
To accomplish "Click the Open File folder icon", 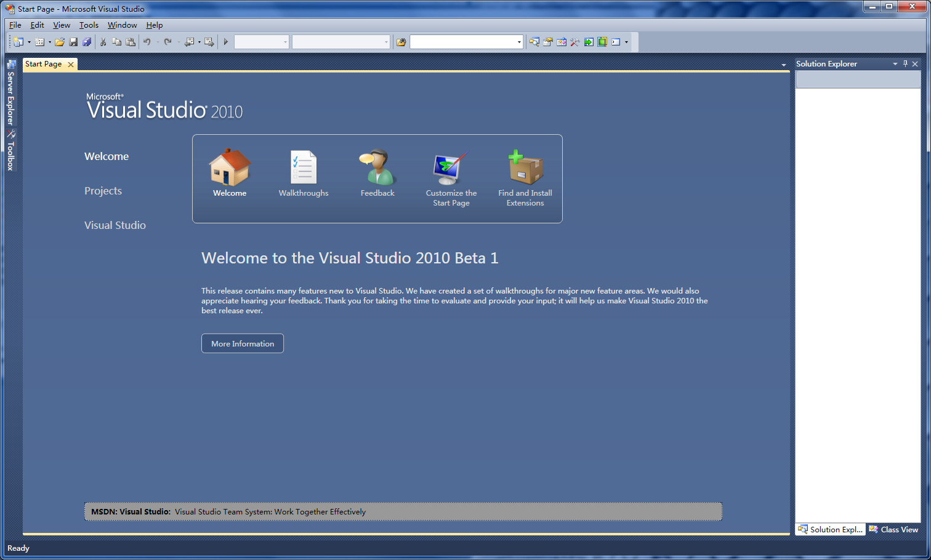I will [x=60, y=42].
